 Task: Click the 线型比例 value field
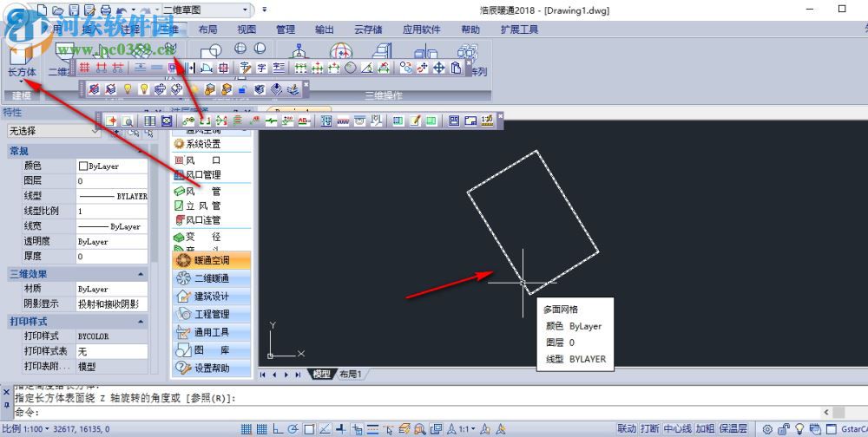(x=112, y=211)
